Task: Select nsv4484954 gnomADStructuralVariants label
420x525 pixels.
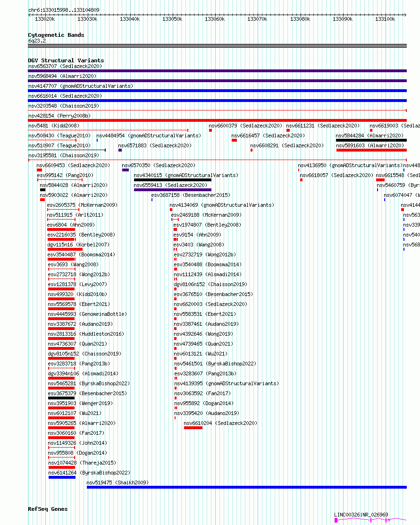Action: 149,136
